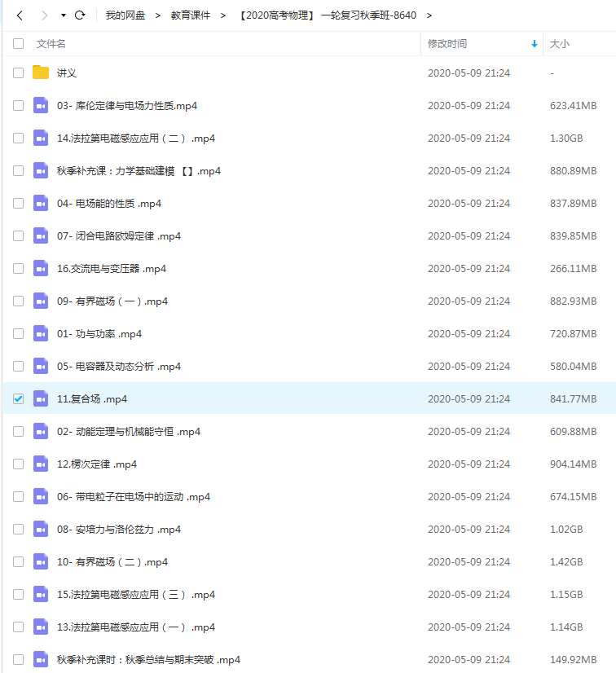Screen dimensions: 616x673
Task: Open file name 15.法拉第电磁感应应用（三）.mp4
Action: (136, 595)
